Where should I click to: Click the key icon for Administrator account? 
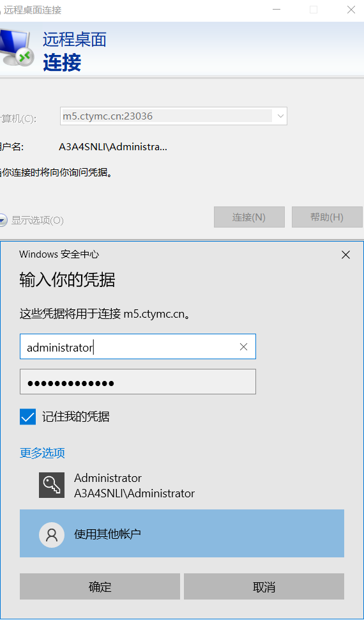(x=52, y=485)
